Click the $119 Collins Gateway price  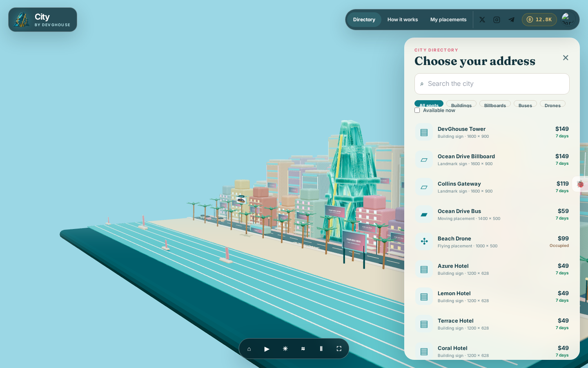click(562, 184)
